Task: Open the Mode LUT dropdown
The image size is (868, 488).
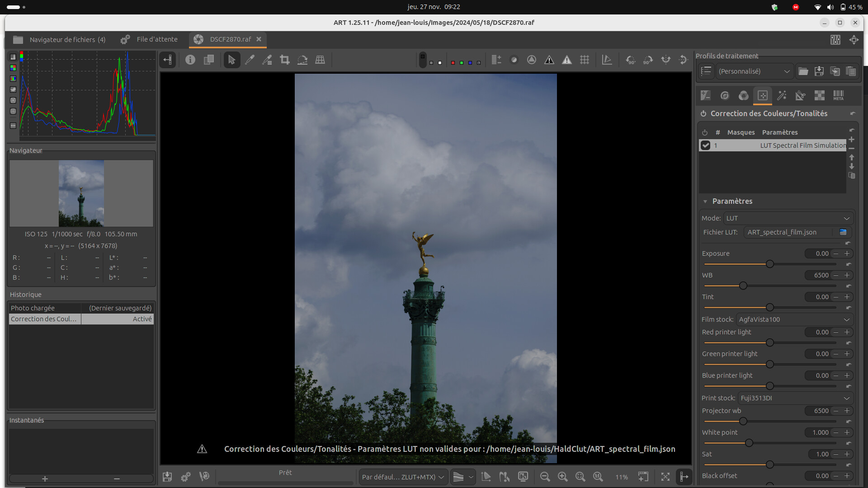Action: click(x=788, y=218)
